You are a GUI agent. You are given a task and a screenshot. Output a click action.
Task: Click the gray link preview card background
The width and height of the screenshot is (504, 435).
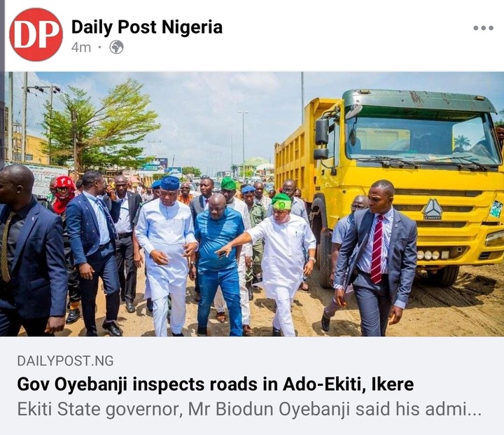click(x=252, y=386)
